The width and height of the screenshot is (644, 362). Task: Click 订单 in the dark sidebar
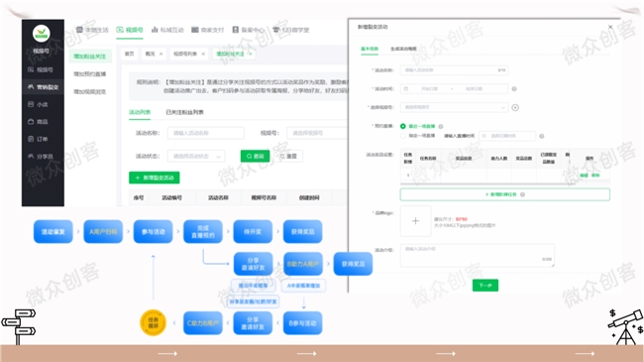[42, 139]
